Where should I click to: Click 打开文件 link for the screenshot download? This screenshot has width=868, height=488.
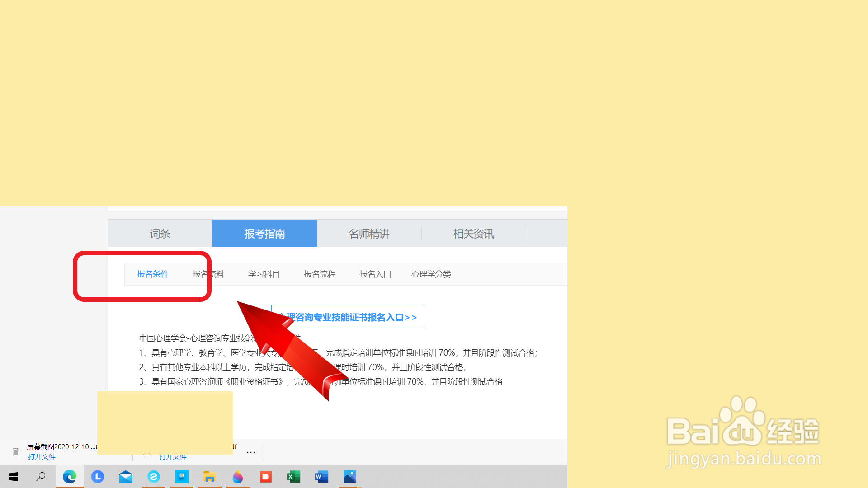(42, 457)
